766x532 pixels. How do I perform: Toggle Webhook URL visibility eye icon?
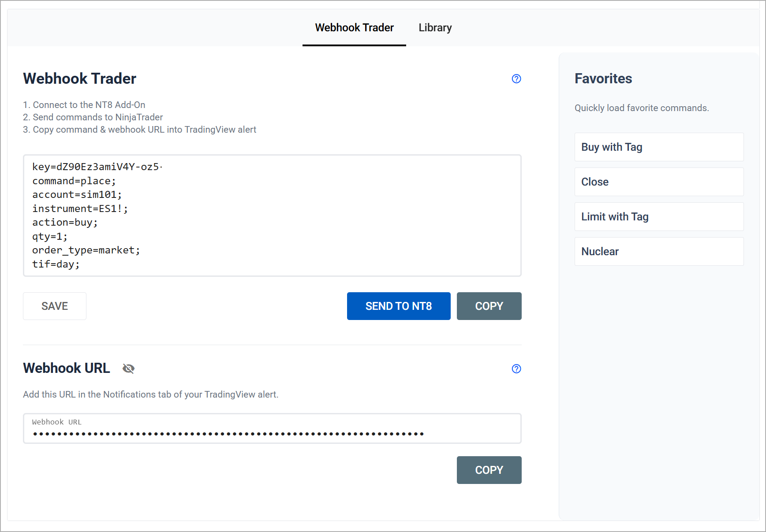128,368
